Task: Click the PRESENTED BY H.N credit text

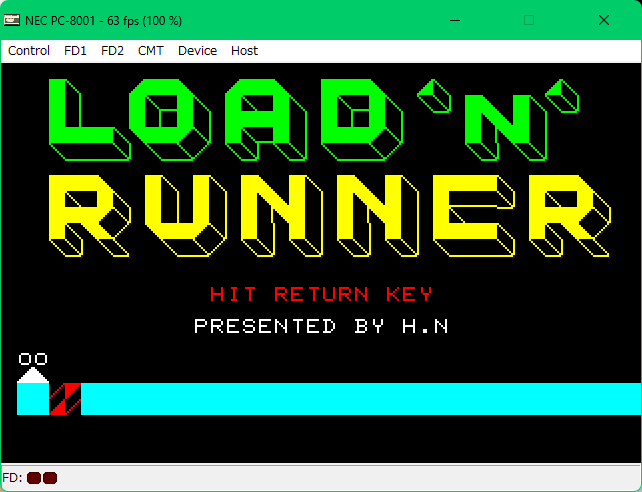Action: point(321,326)
